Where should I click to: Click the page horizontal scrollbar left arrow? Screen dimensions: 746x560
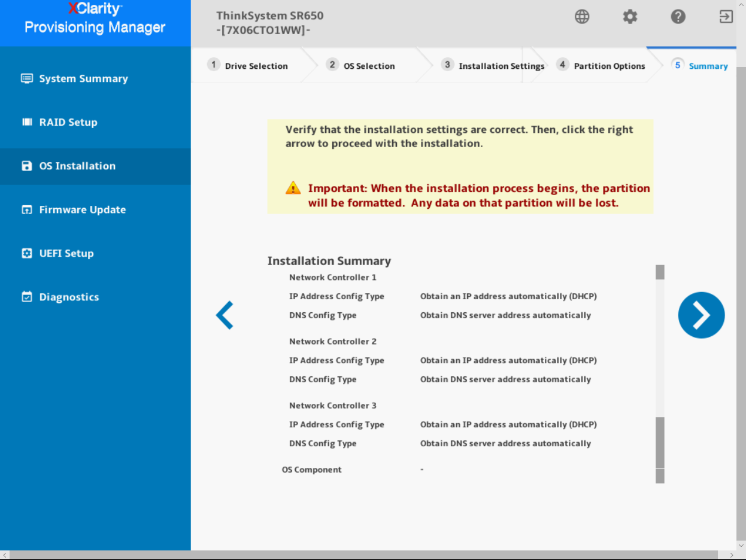coord(4,555)
